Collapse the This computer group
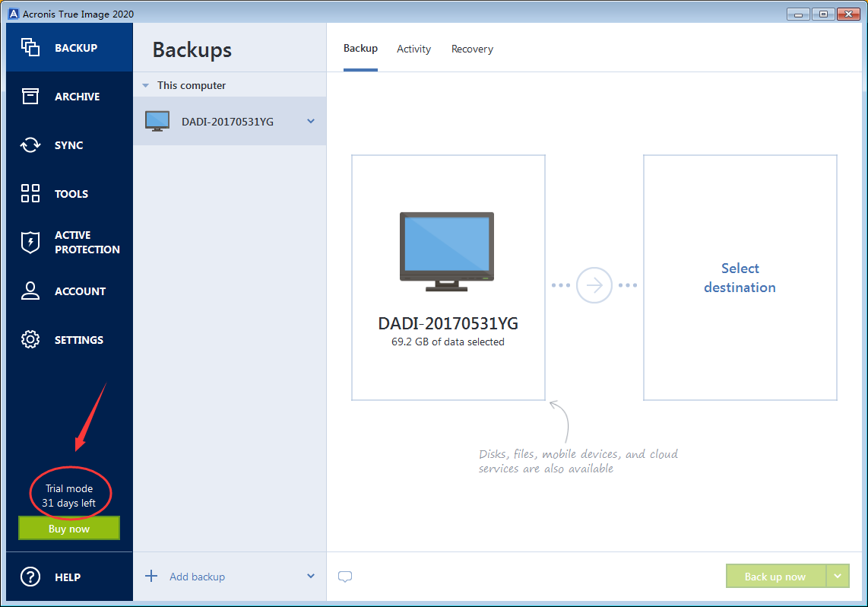This screenshot has height=607, width=868. (x=146, y=85)
